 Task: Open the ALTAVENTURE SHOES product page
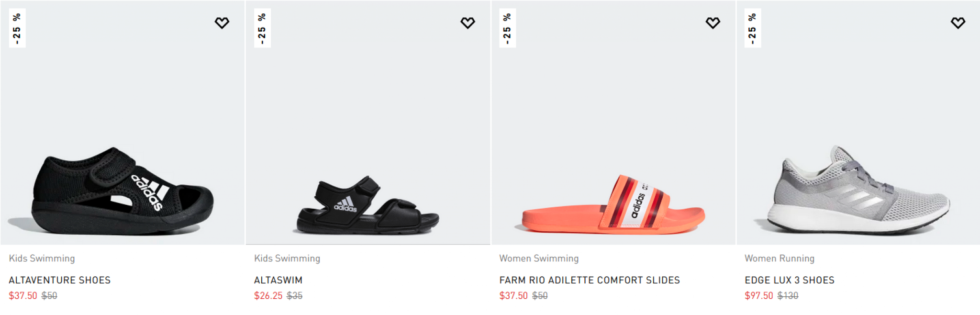tap(60, 280)
